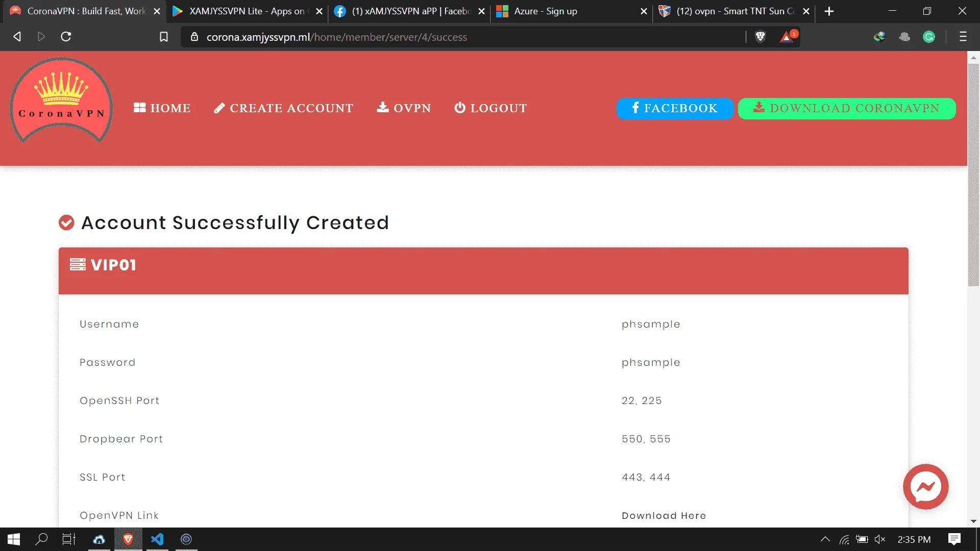Click the colorful sync extension icon
The image size is (980, 551).
pyautogui.click(x=879, y=37)
